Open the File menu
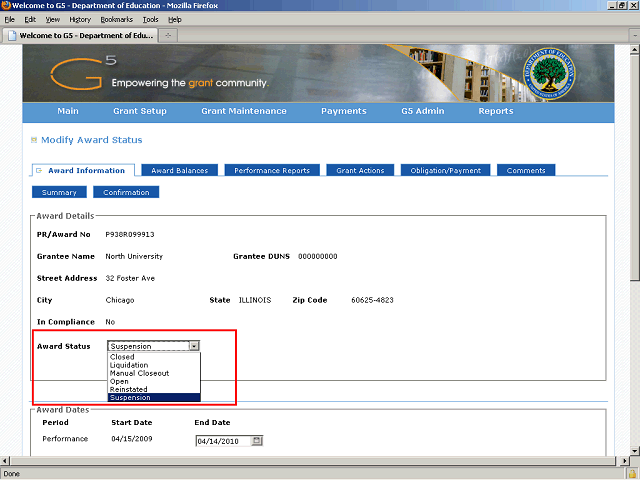The width and height of the screenshot is (640, 480). [9, 20]
